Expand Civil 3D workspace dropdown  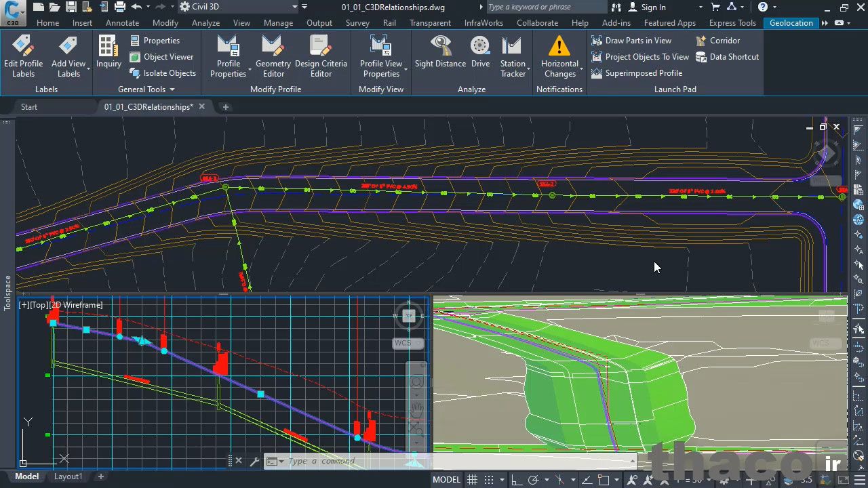tap(295, 7)
